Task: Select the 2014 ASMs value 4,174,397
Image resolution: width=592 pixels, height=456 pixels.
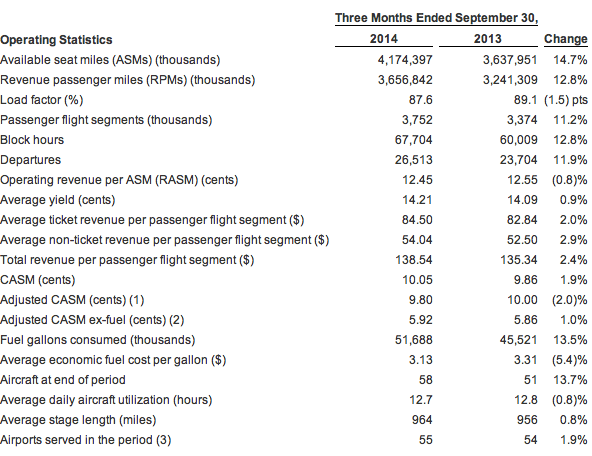Action: pyautogui.click(x=405, y=60)
